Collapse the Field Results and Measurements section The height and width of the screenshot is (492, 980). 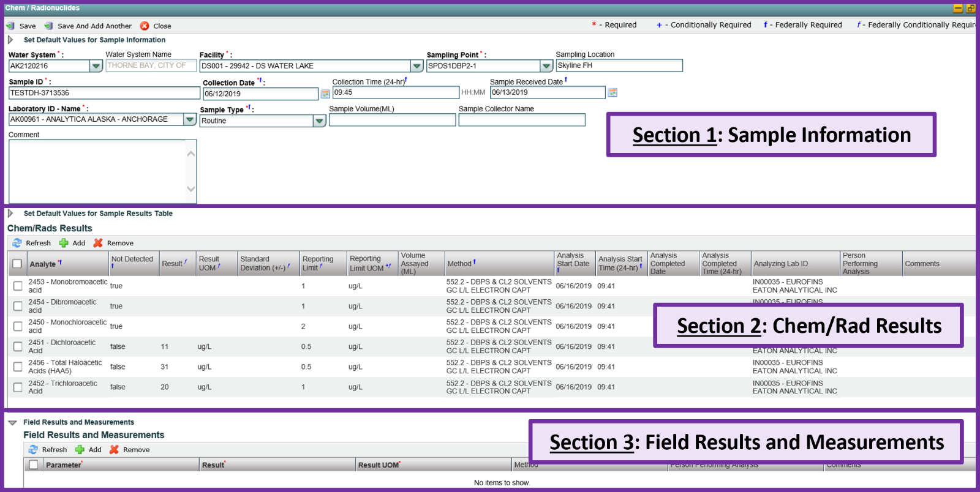pos(12,422)
